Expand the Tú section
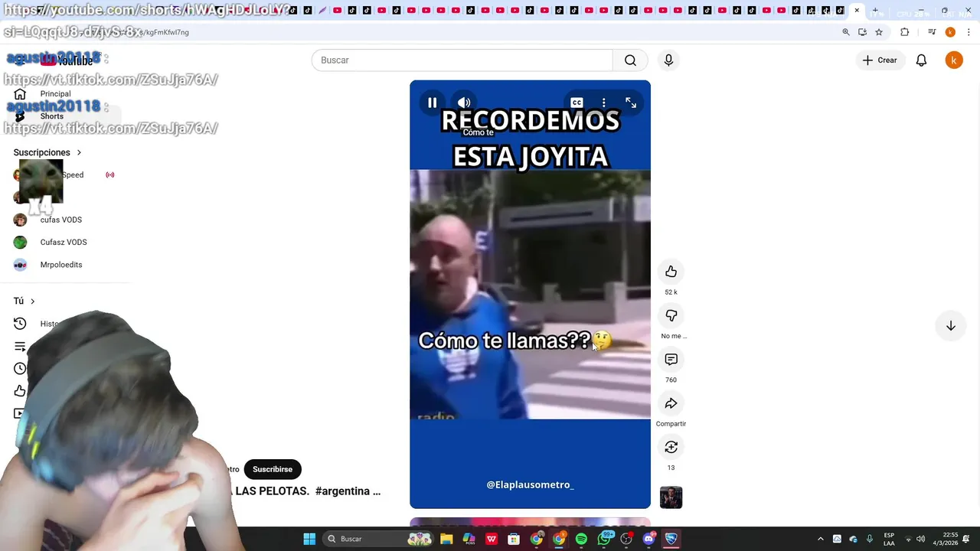 (x=24, y=301)
